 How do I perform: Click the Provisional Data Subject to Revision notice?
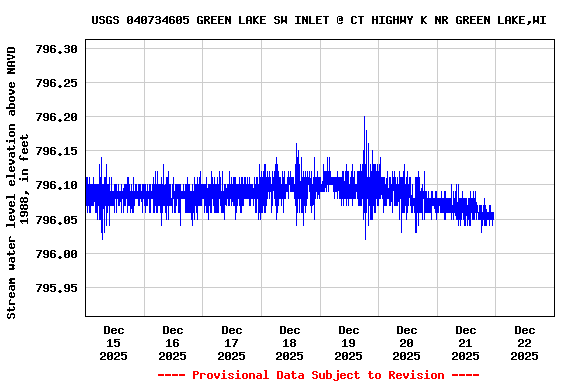pyautogui.click(x=318, y=375)
